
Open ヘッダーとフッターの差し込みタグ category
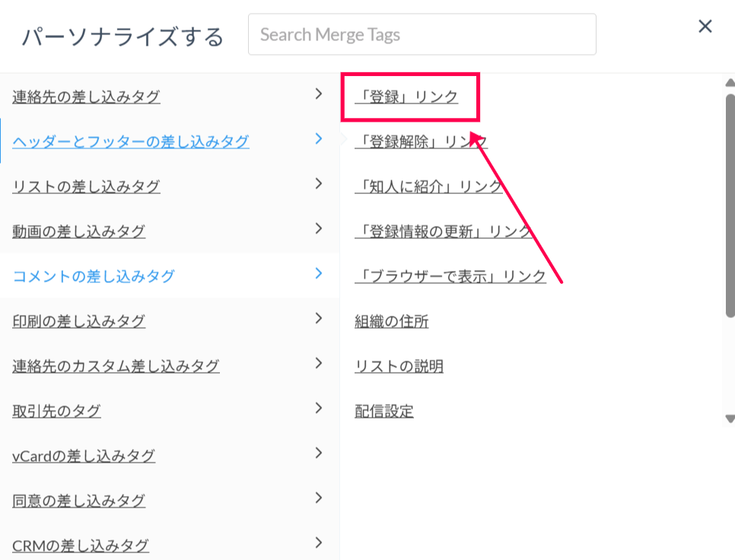coord(131,142)
